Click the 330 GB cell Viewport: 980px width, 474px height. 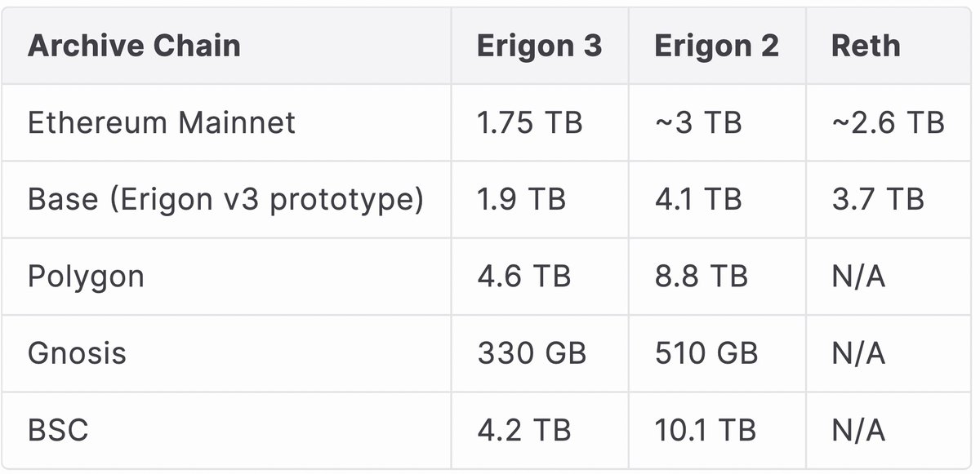point(532,353)
